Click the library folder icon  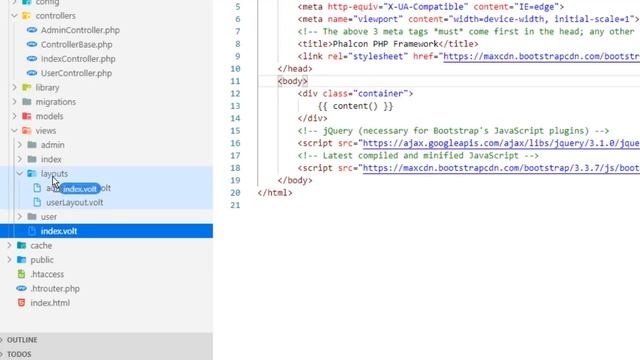(27, 87)
